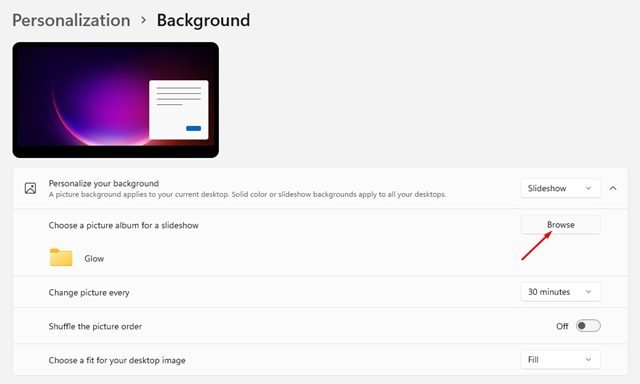Click the Browse button for picture album

[x=560, y=224]
